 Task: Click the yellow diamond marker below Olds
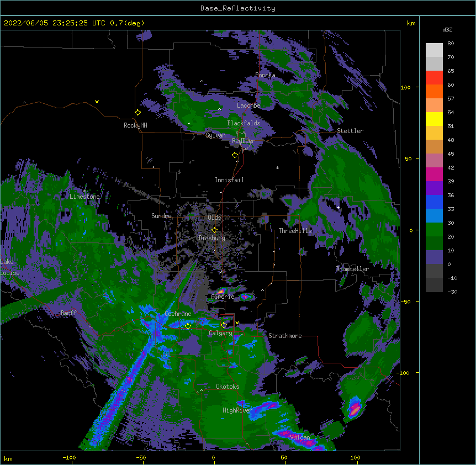click(x=215, y=230)
